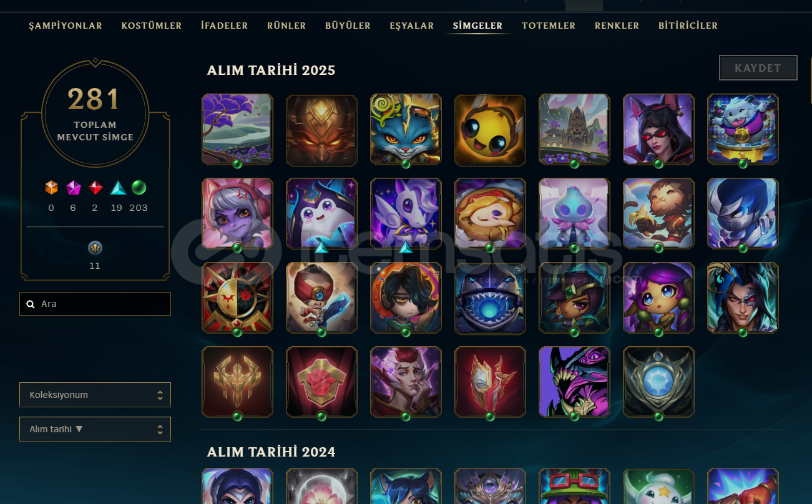
Task: Go to the Totemler tab
Action: (x=549, y=26)
